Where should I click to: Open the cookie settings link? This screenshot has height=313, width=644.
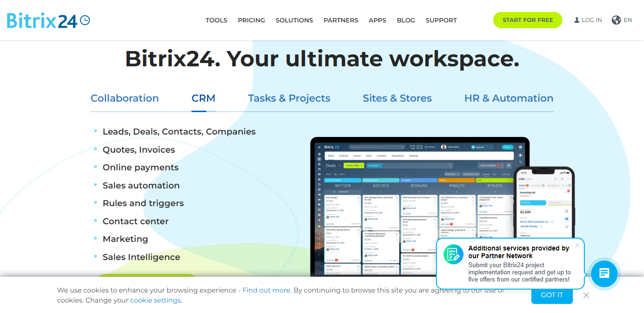tap(156, 300)
